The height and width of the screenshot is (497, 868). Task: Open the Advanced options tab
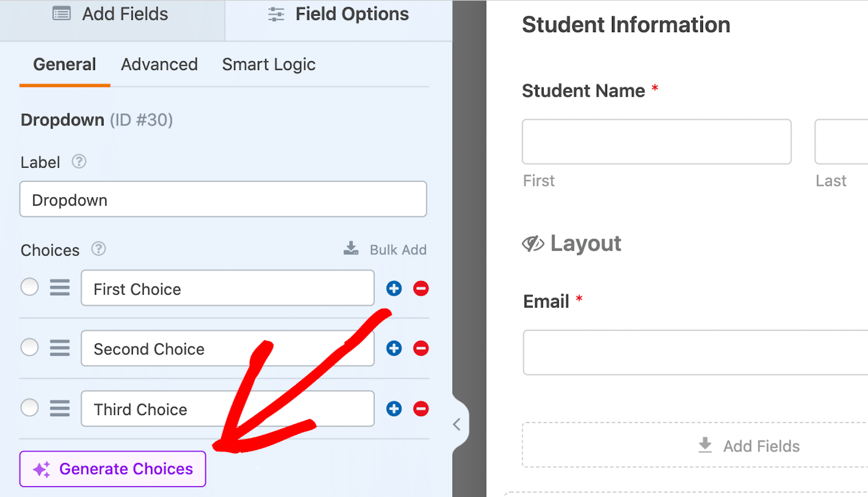159,65
